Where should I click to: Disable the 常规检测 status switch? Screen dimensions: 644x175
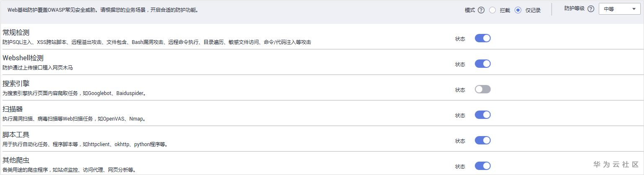[482, 39]
